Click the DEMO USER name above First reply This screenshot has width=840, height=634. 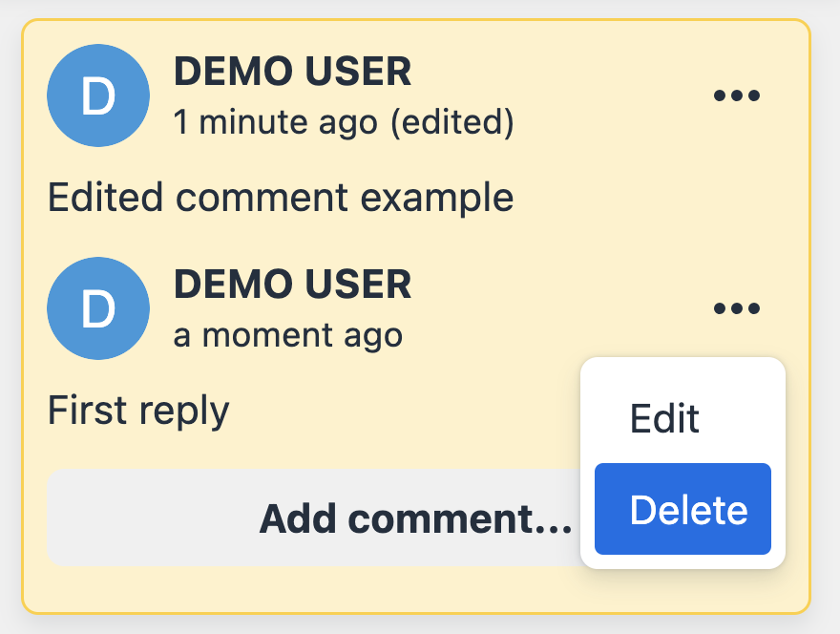click(x=292, y=284)
